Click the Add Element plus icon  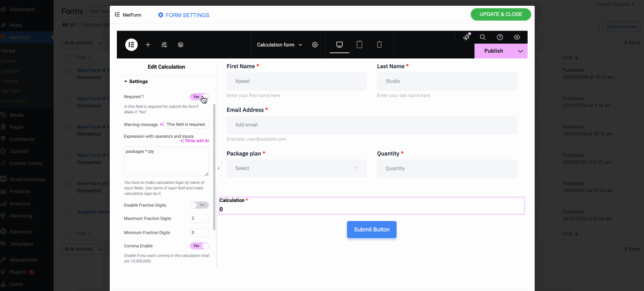pos(148,44)
